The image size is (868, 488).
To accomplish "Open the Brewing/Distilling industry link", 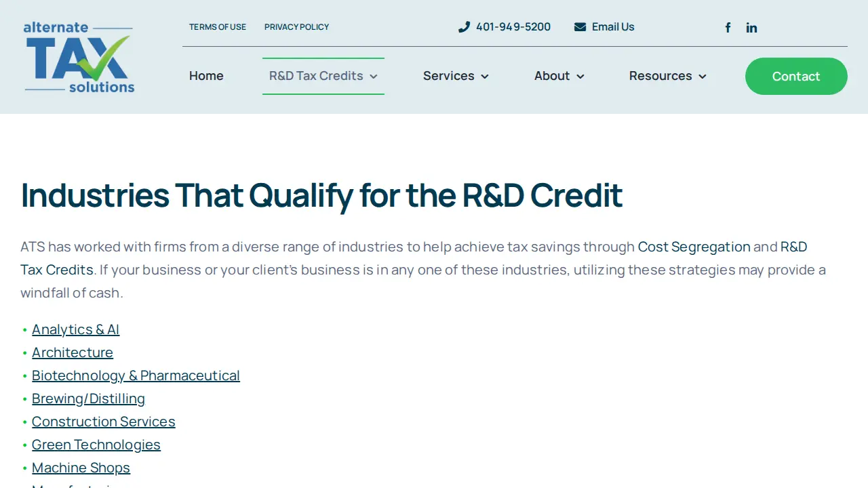I will click(88, 399).
